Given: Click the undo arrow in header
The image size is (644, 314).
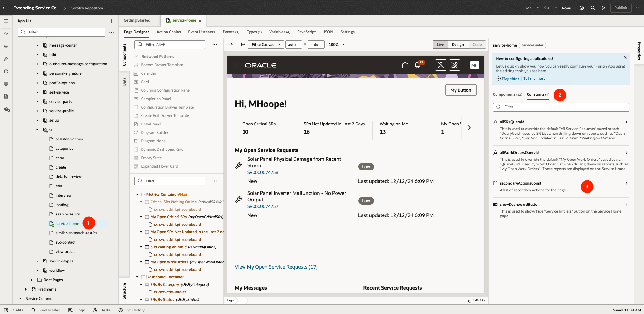Looking at the screenshot, I should (x=528, y=8).
